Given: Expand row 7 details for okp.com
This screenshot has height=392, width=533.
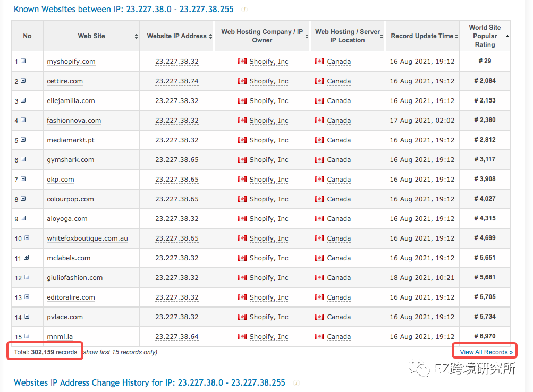Looking at the screenshot, I should click(23, 179).
